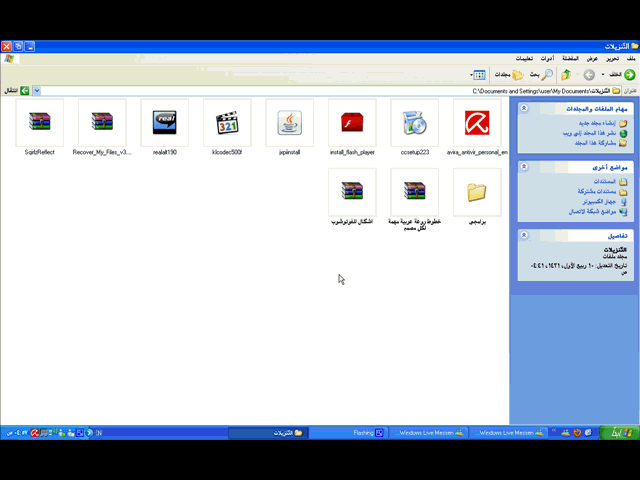The image size is (640, 480).
Task: Open the تعليمات (Help) menu
Action: (524, 59)
